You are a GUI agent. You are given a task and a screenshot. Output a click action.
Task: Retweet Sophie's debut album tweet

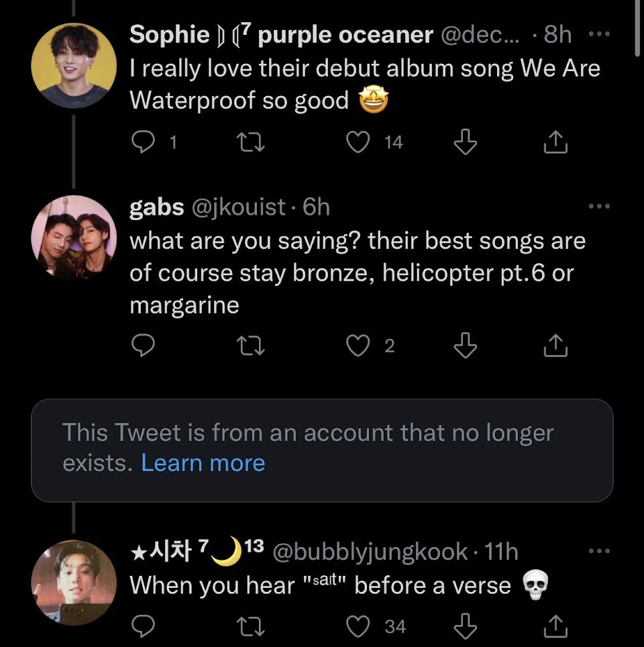click(x=250, y=142)
